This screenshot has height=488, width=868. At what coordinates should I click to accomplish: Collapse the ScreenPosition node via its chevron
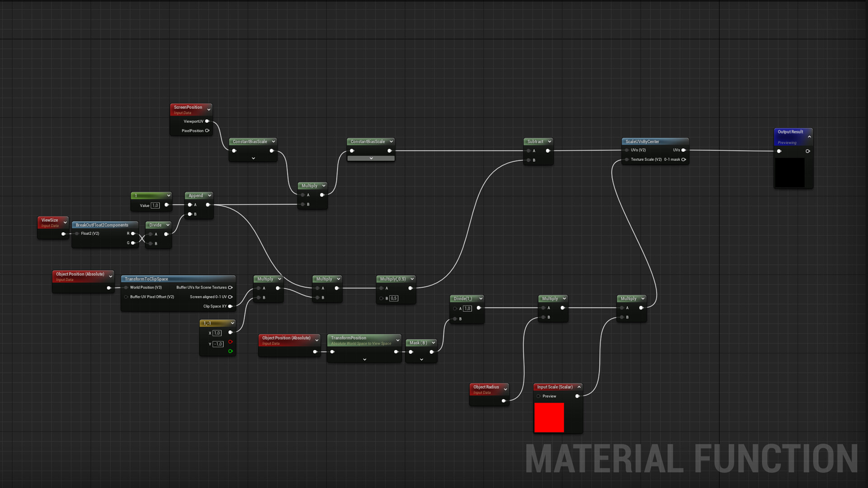209,109
